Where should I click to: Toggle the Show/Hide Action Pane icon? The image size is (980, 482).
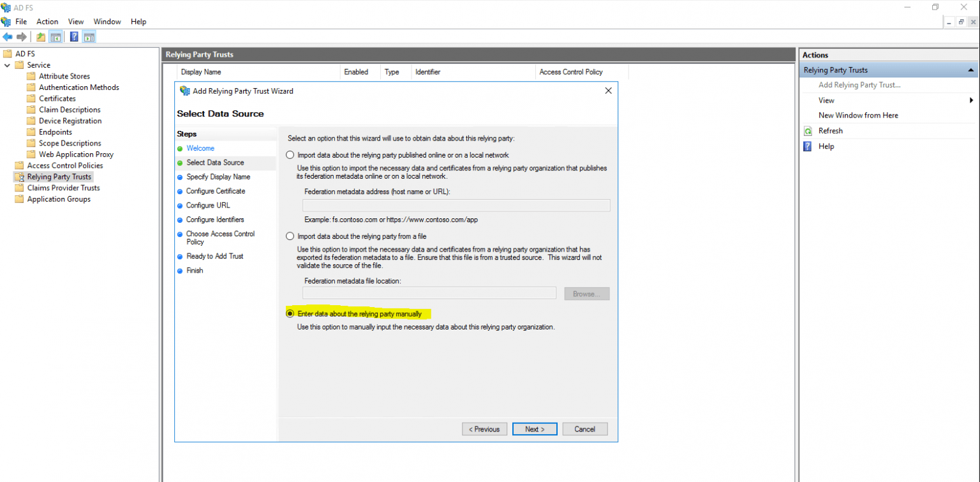point(89,36)
